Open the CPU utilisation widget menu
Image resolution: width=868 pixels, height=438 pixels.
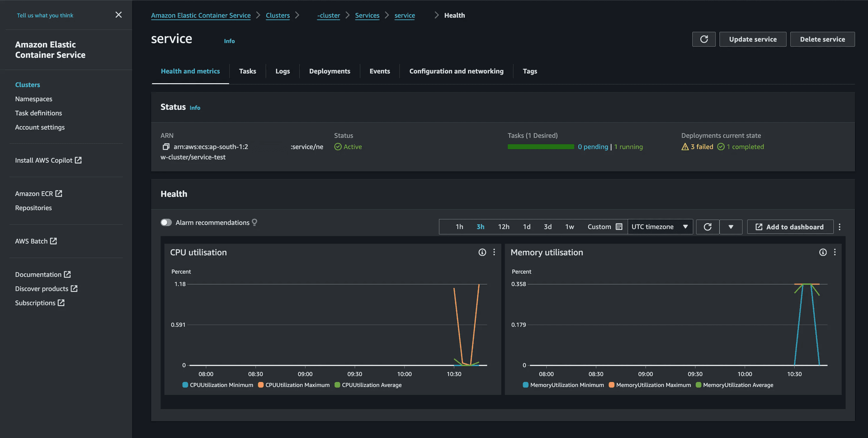click(494, 252)
